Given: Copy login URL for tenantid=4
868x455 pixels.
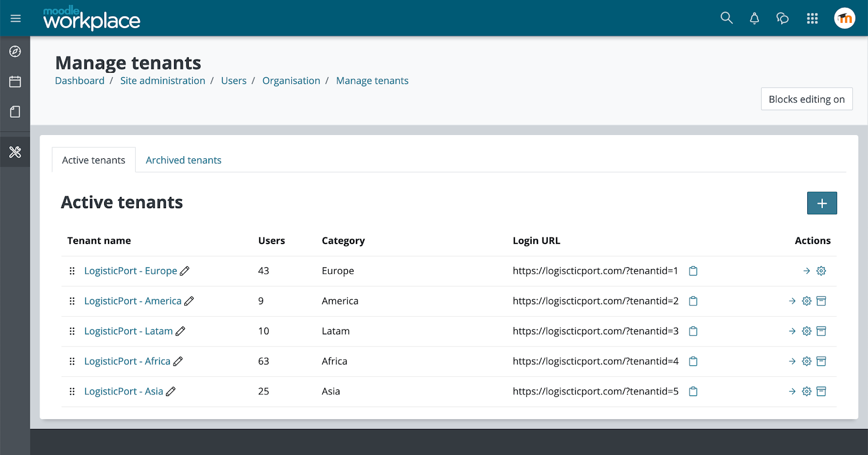Looking at the screenshot, I should point(693,361).
